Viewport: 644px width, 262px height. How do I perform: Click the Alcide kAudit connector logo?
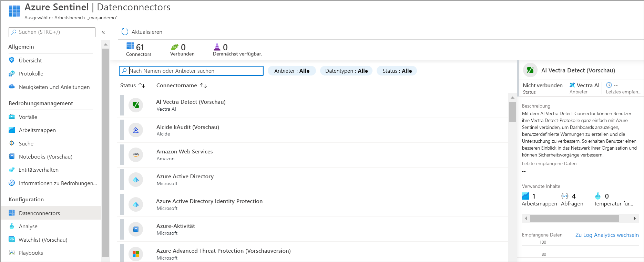click(136, 130)
